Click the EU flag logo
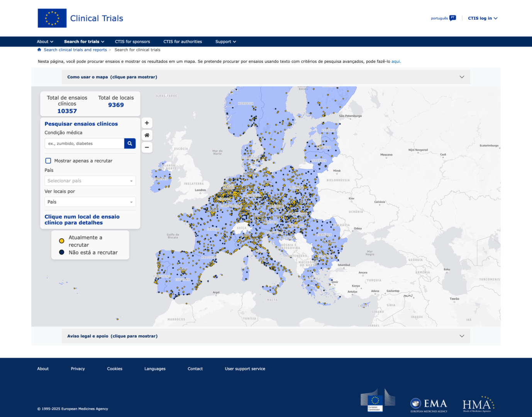Image resolution: width=532 pixels, height=417 pixels. 52,18
